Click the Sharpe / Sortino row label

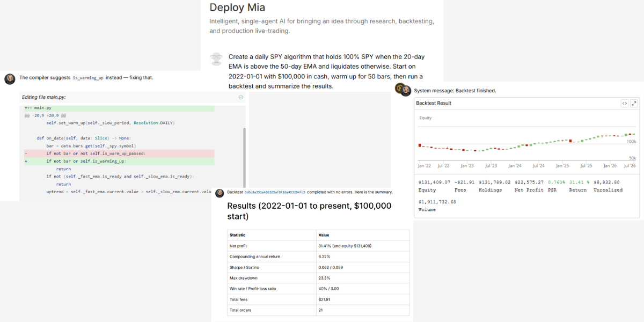pos(244,267)
